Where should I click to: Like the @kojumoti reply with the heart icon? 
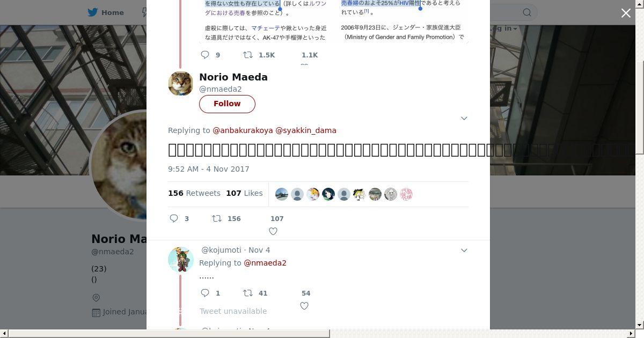[x=304, y=306]
